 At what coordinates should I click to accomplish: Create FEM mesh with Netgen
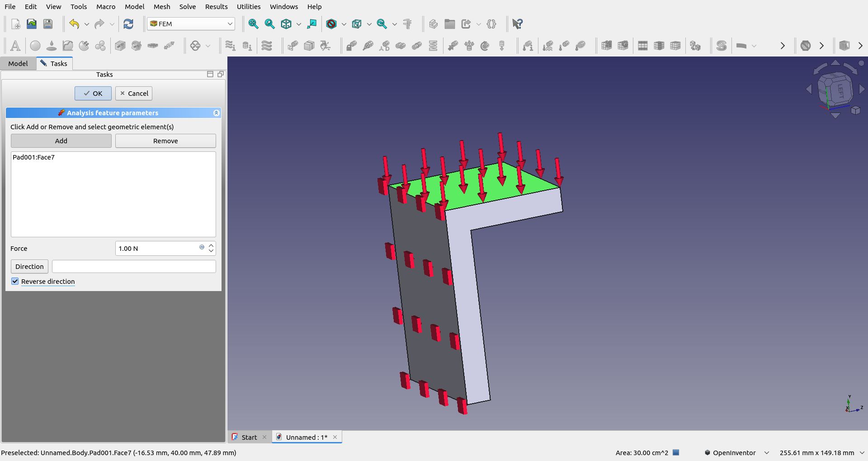pyautogui.click(x=607, y=46)
